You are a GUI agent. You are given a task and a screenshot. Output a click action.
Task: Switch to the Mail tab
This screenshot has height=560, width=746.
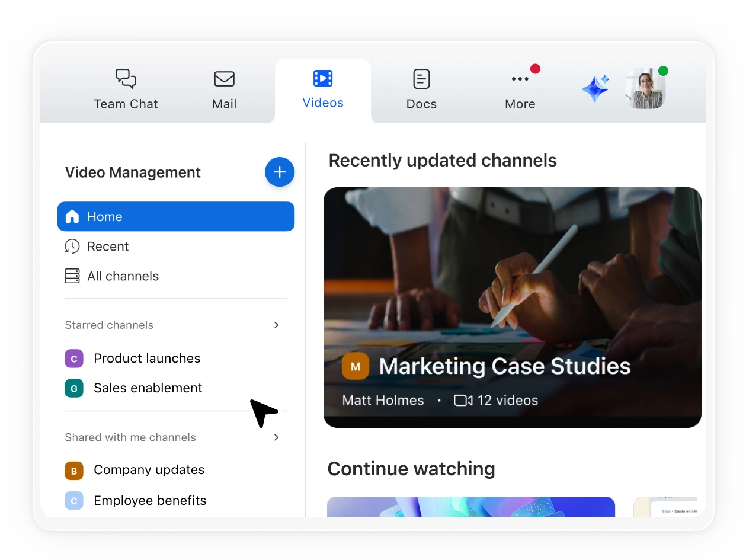point(224,90)
